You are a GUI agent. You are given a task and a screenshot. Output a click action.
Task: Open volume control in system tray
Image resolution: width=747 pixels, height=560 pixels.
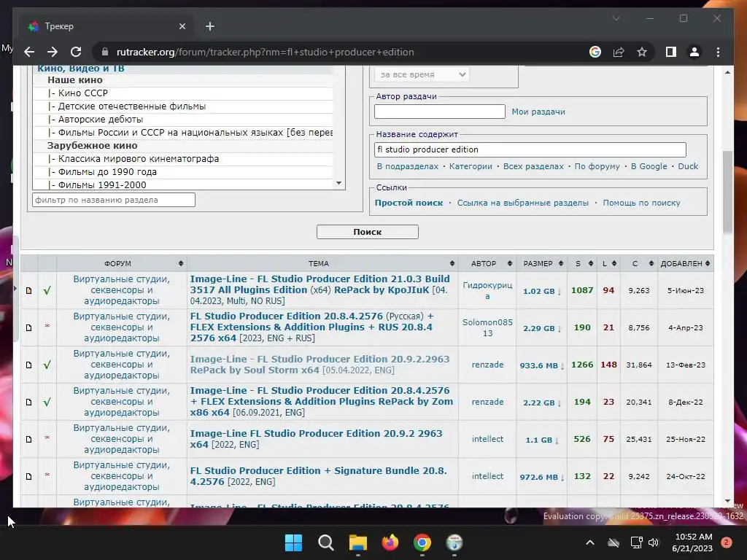654,542
